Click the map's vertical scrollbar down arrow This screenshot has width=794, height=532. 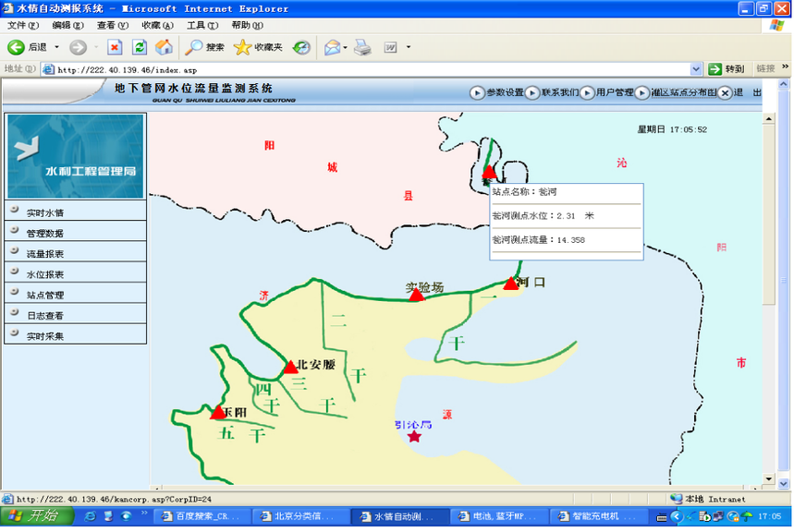[771, 480]
